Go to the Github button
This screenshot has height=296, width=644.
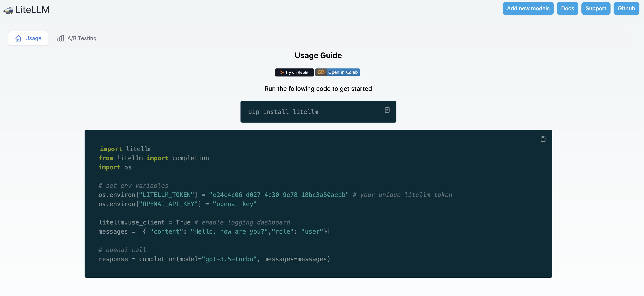pos(626,8)
